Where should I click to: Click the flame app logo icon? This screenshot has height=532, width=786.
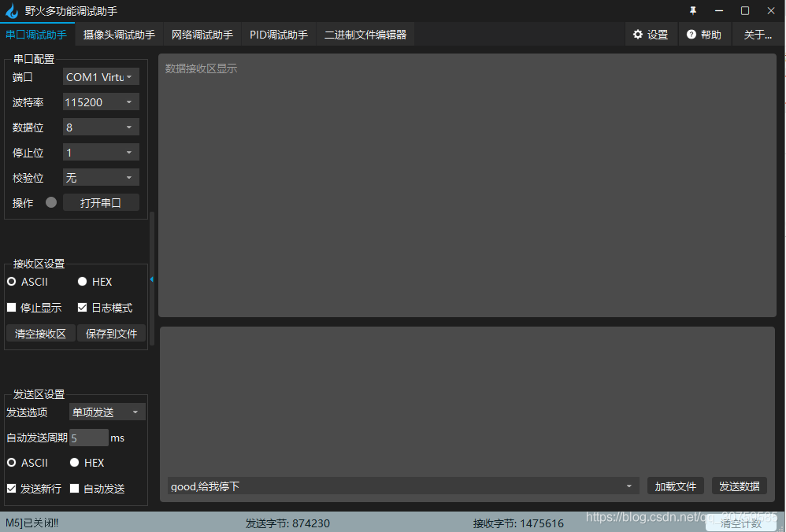pyautogui.click(x=12, y=11)
